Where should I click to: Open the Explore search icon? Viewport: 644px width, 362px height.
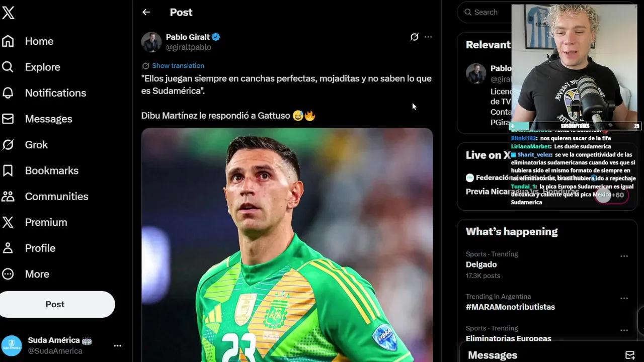pos(8,67)
